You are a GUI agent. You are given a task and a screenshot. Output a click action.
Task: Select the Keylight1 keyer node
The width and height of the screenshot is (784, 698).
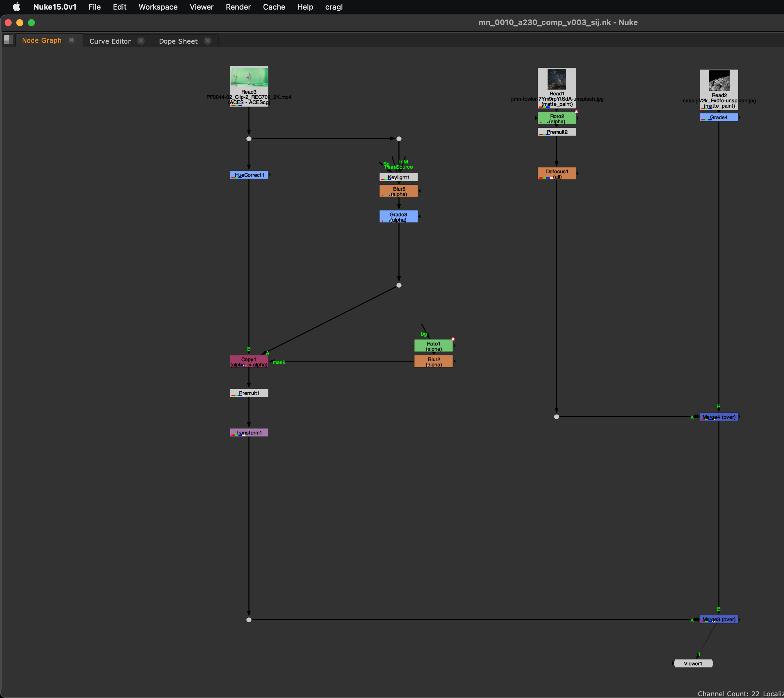coord(398,177)
